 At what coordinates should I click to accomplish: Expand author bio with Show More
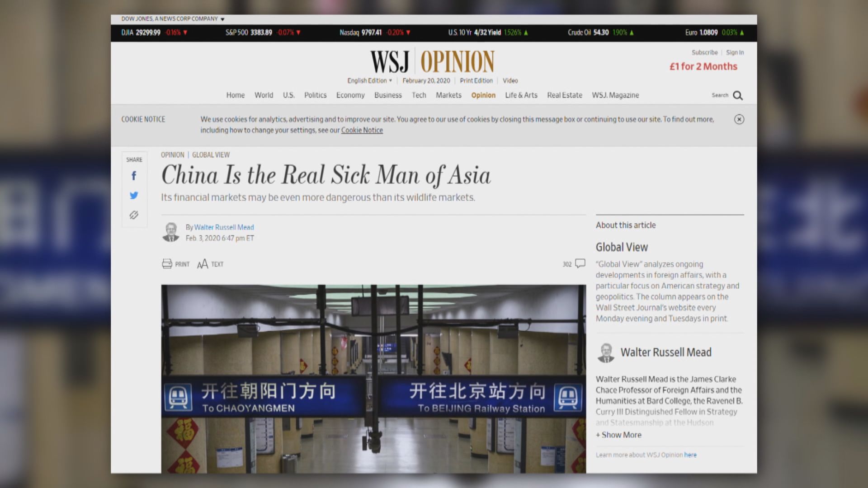tap(618, 435)
